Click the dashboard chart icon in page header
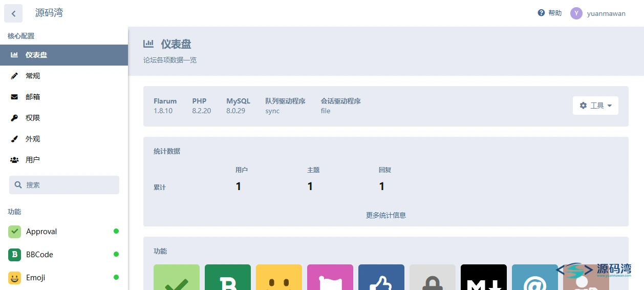Image resolution: width=644 pixels, height=290 pixels. (148, 44)
